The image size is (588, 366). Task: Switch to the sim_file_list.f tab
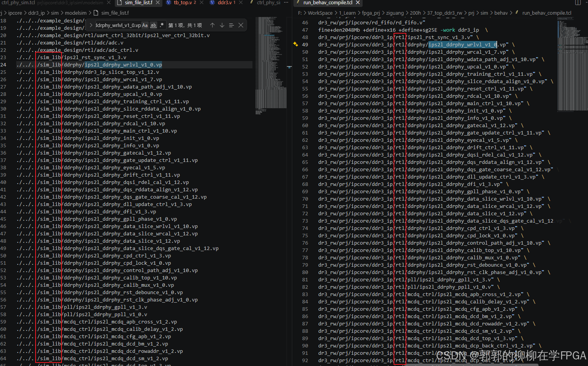coord(138,3)
